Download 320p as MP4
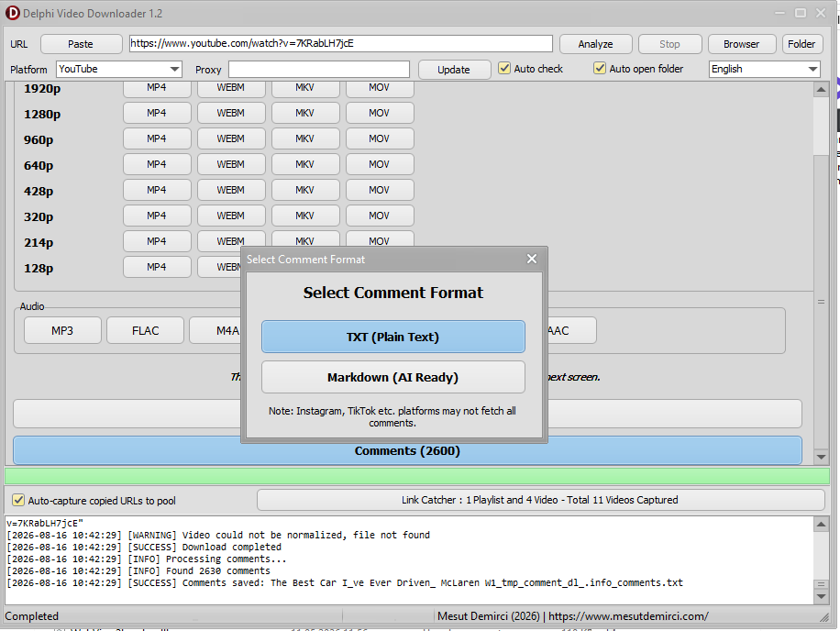 click(x=157, y=216)
